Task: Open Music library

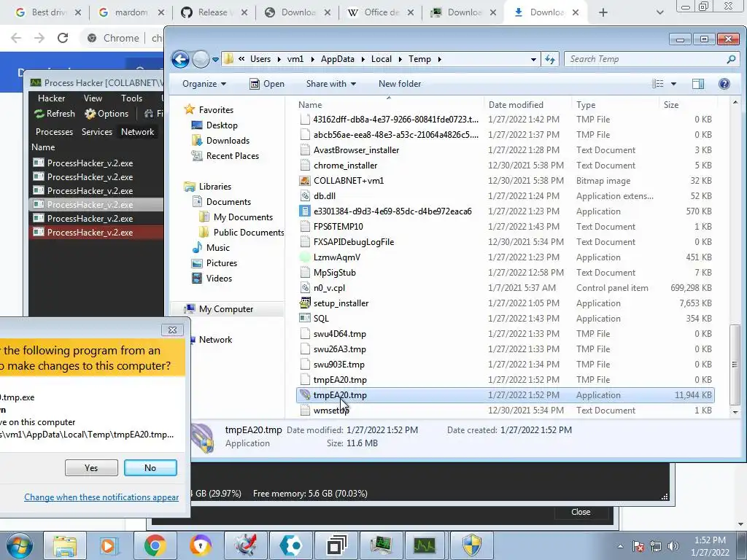Action: [x=217, y=248]
